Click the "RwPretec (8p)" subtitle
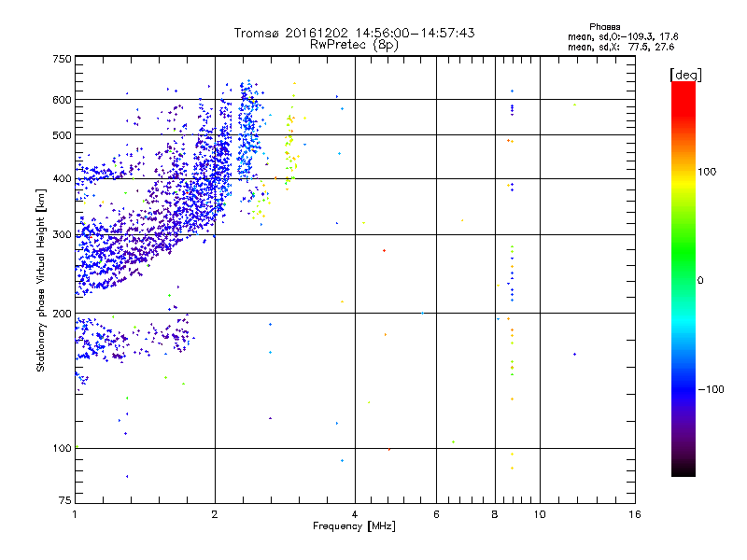747x560 pixels. pyautogui.click(x=354, y=45)
